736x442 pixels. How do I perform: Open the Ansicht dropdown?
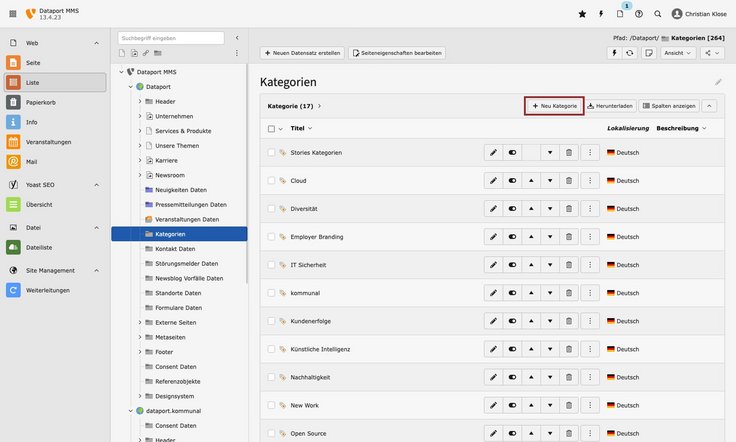tap(677, 53)
